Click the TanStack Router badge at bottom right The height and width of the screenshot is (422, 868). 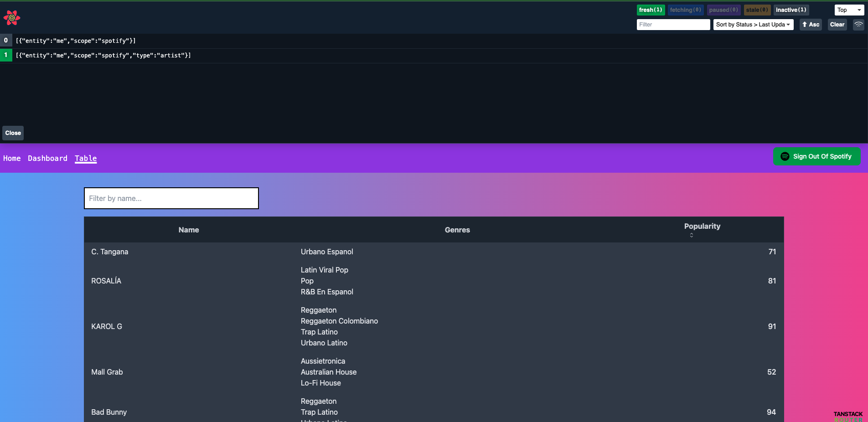pyautogui.click(x=848, y=415)
